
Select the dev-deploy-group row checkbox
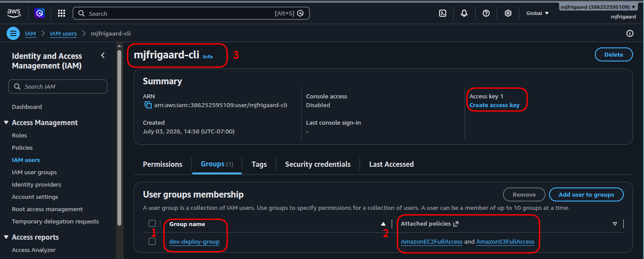click(x=152, y=241)
